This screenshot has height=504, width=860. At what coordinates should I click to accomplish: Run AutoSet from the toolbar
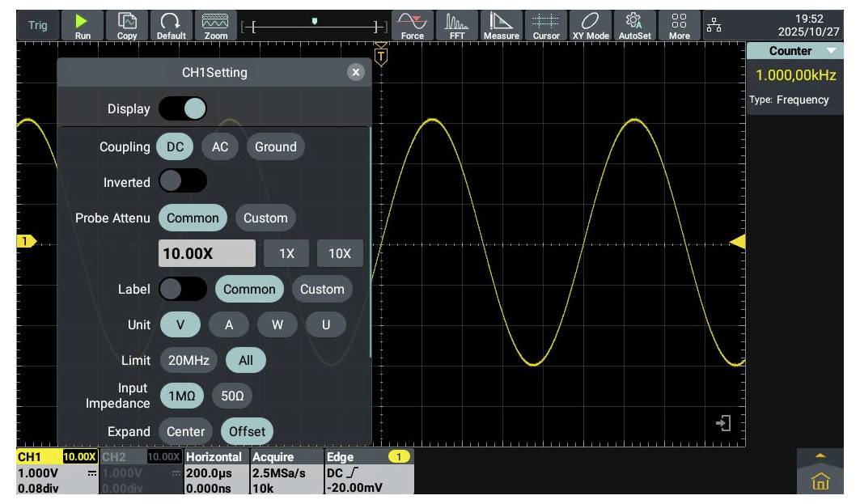[634, 25]
